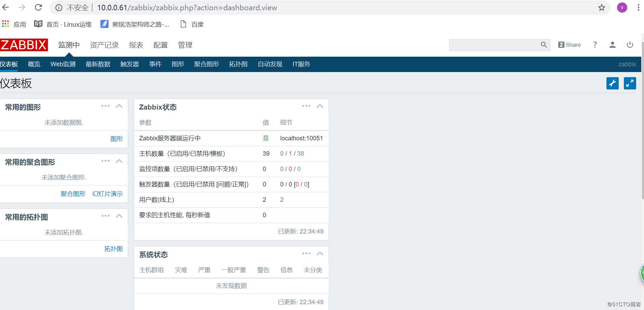
Task: Open the Apps grid bookmark
Action: tap(14, 24)
